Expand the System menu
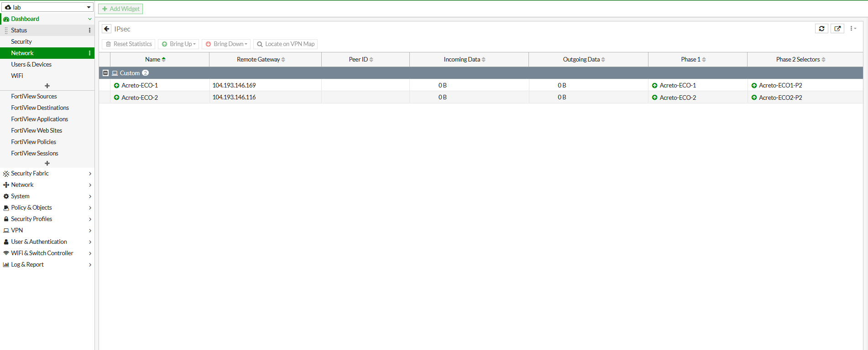Image resolution: width=868 pixels, height=350 pixels. coord(47,196)
